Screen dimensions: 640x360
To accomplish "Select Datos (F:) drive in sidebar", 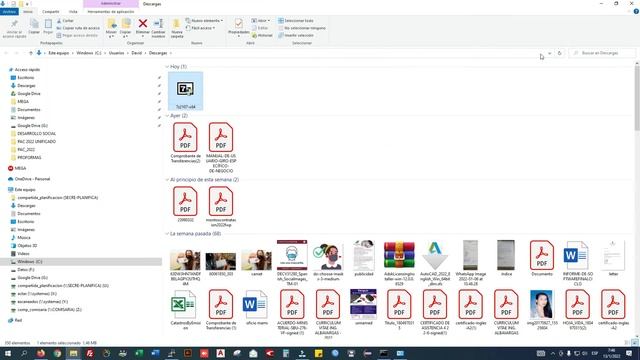I will tap(25, 269).
